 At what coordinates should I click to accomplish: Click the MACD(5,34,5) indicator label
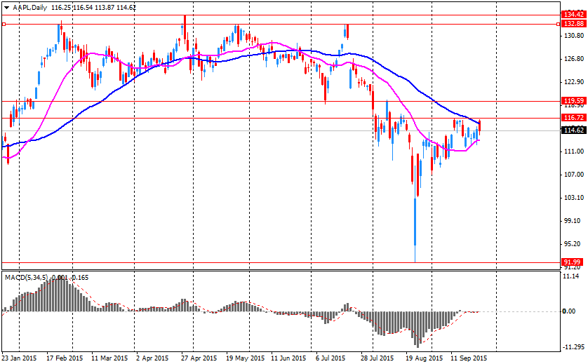[26, 278]
